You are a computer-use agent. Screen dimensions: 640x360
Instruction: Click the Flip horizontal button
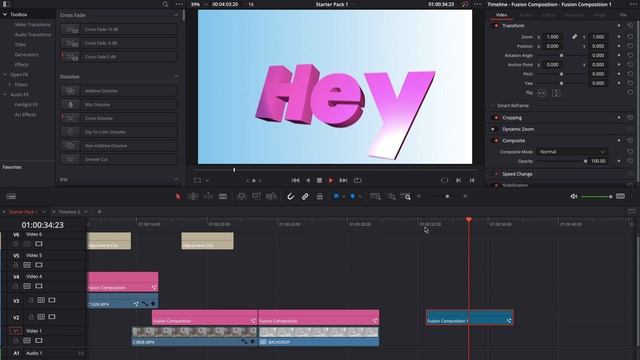point(542,93)
